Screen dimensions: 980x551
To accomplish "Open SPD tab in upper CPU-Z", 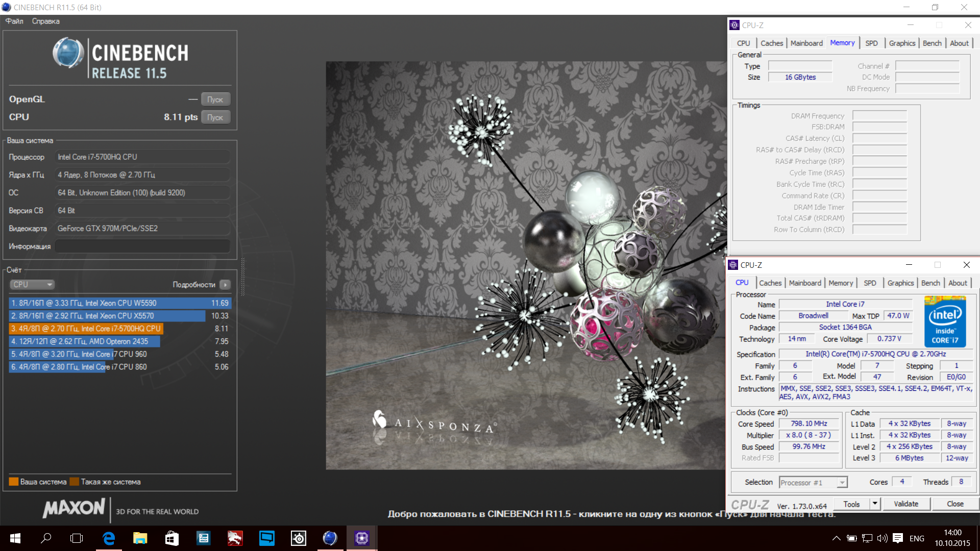I will click(x=871, y=43).
